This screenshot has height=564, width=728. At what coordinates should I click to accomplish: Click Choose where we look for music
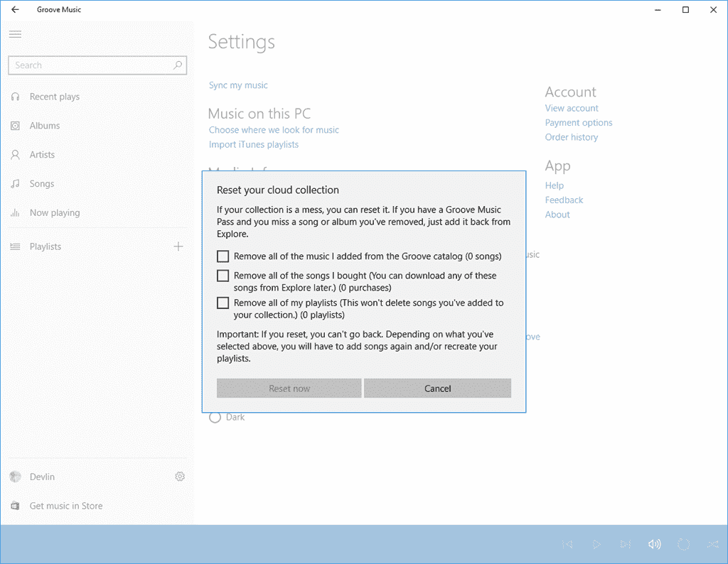click(274, 130)
